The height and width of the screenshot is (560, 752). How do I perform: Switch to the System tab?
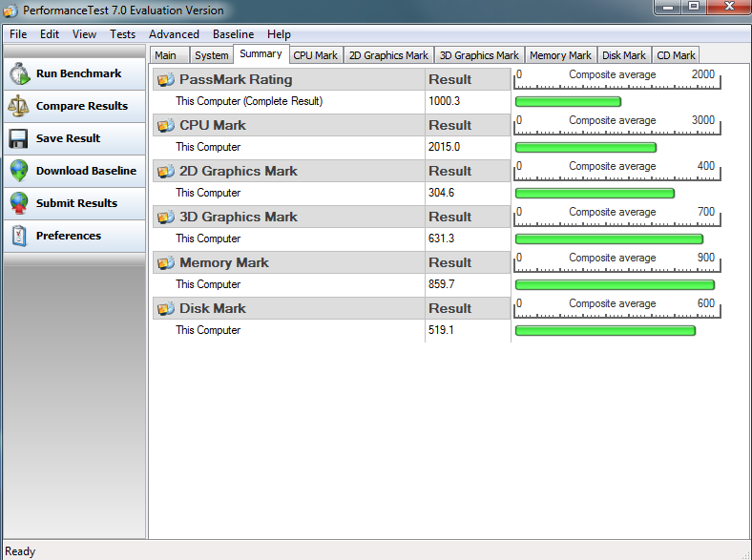pyautogui.click(x=212, y=55)
